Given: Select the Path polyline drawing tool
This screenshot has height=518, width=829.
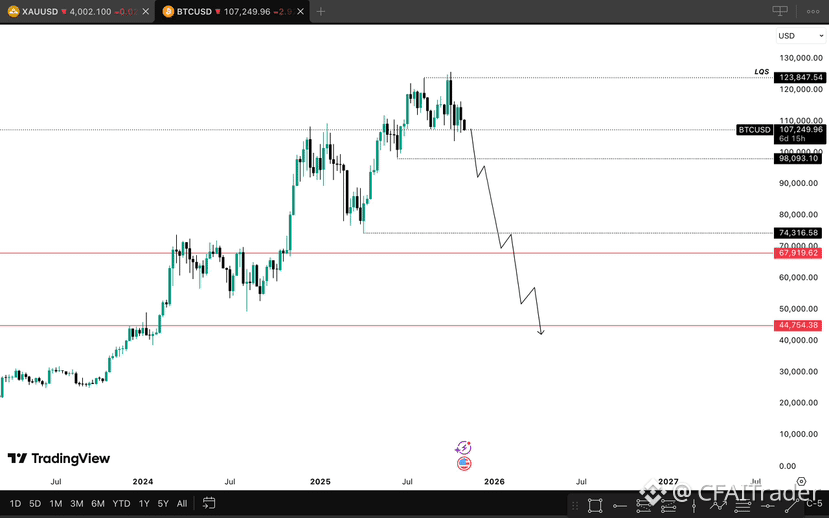Looking at the screenshot, I should [x=718, y=506].
